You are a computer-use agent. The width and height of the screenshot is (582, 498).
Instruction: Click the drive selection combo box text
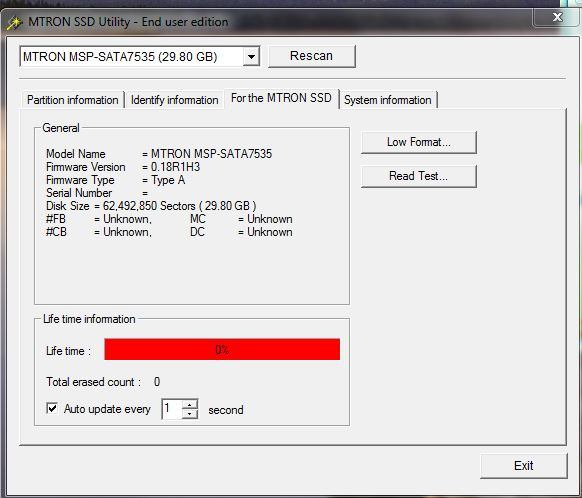(x=120, y=57)
